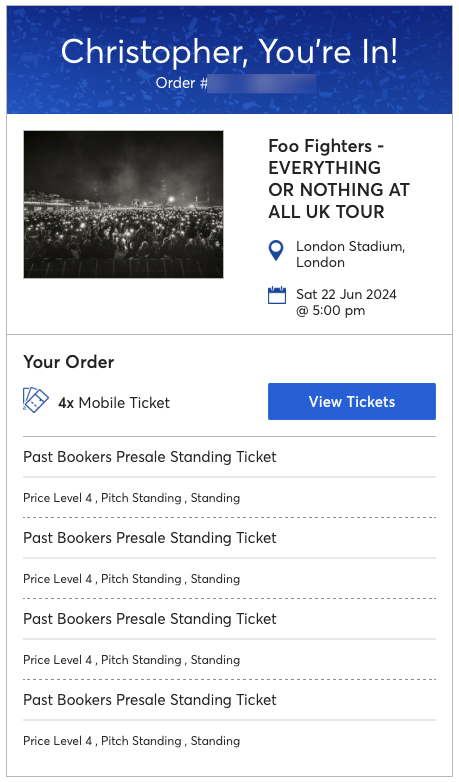Click the Your Order heading
Screen dimensions: 459x782
coord(69,362)
